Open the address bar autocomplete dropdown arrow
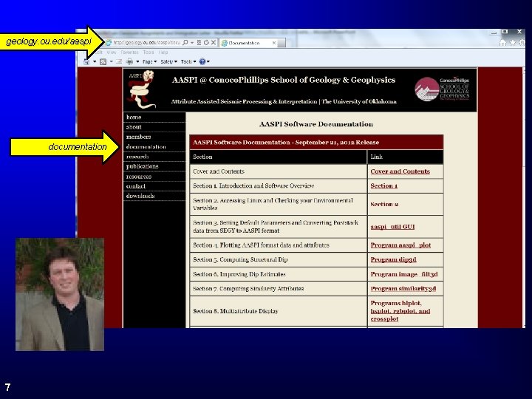The width and height of the screenshot is (532, 399). point(192,43)
